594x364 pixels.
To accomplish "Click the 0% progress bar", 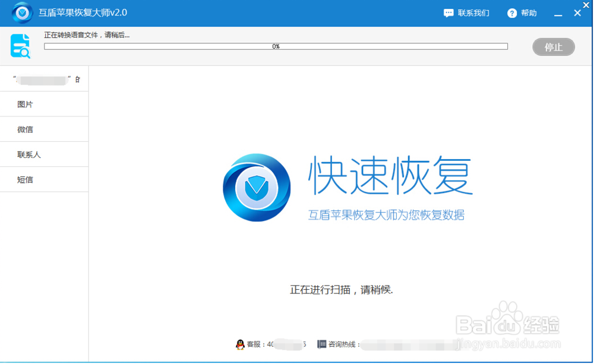I will [275, 46].
